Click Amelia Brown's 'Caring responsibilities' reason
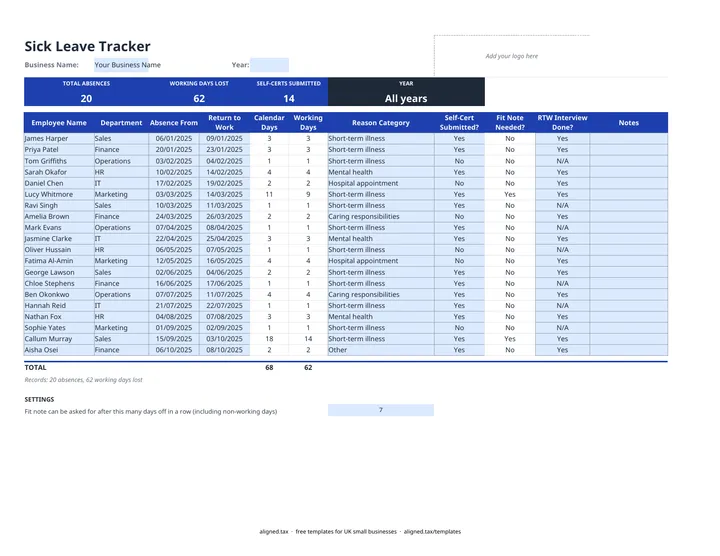Screen dimensions: 720x556 [x=381, y=216]
